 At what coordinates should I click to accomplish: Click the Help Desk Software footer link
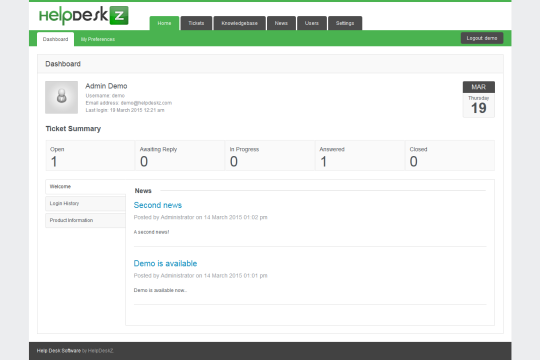(59, 351)
